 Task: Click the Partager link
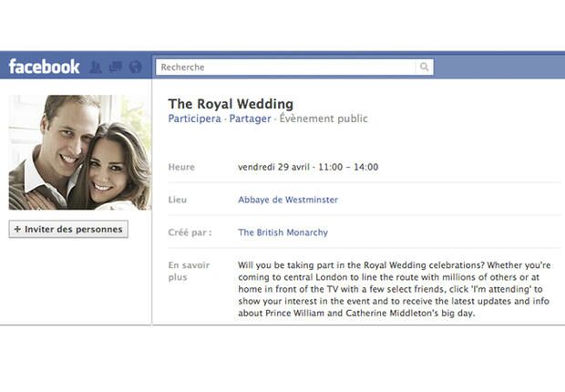click(x=250, y=119)
